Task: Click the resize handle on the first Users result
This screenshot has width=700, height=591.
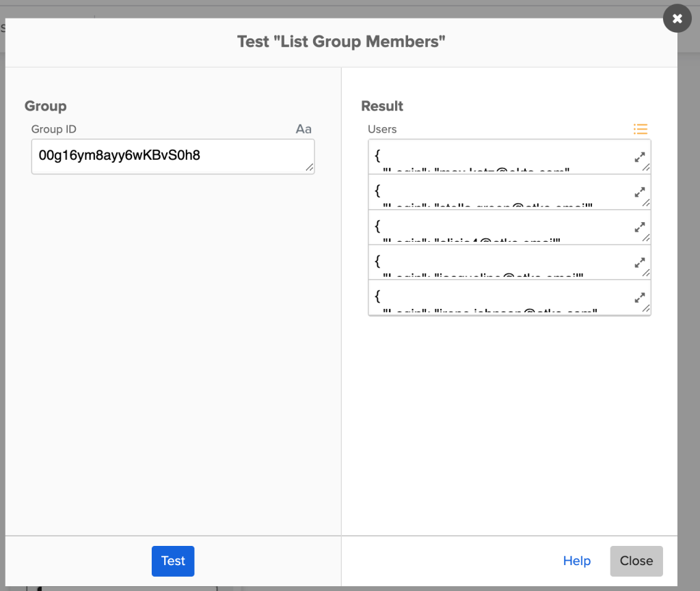Action: pyautogui.click(x=647, y=167)
